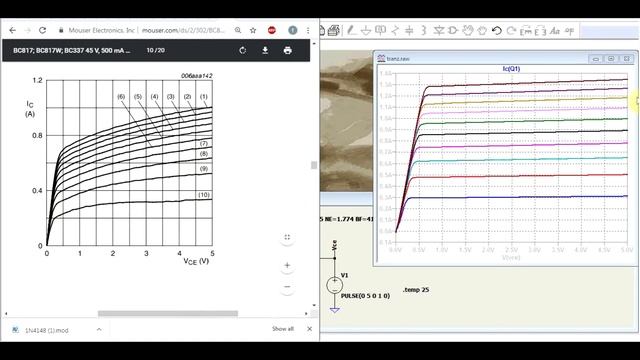Viewport: 640px width, 360px height.
Task: Download the BC817 datasheet PDF
Action: [265, 50]
